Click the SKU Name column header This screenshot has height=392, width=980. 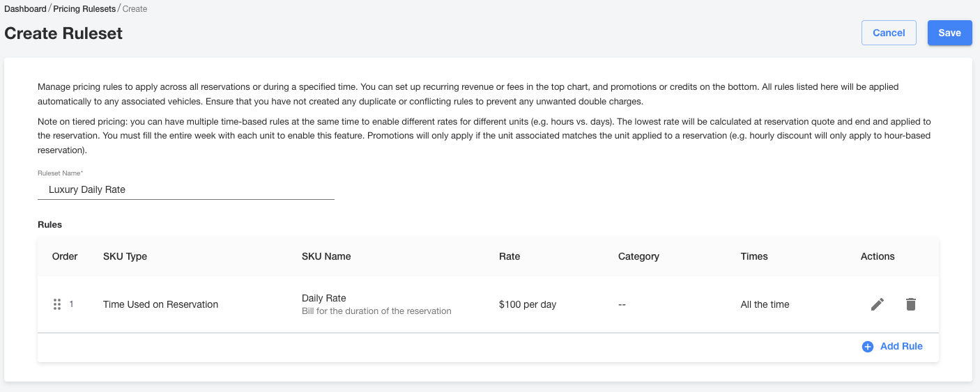point(326,256)
